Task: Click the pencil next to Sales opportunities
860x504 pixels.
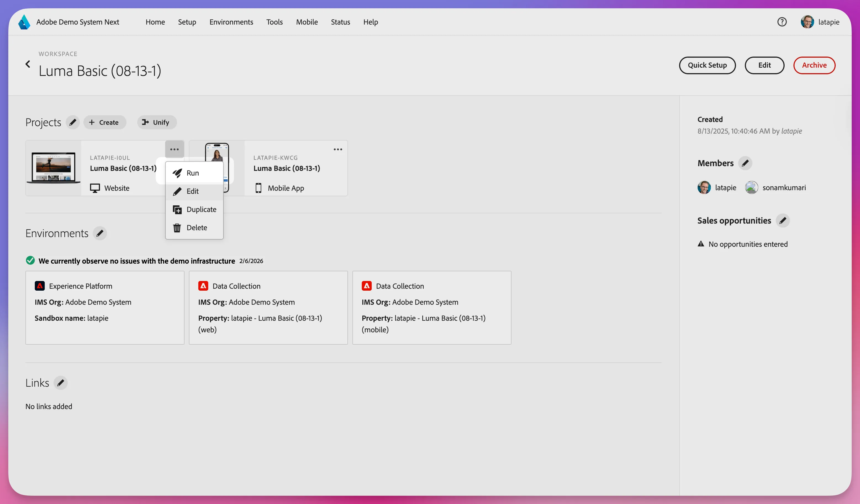Action: point(782,221)
